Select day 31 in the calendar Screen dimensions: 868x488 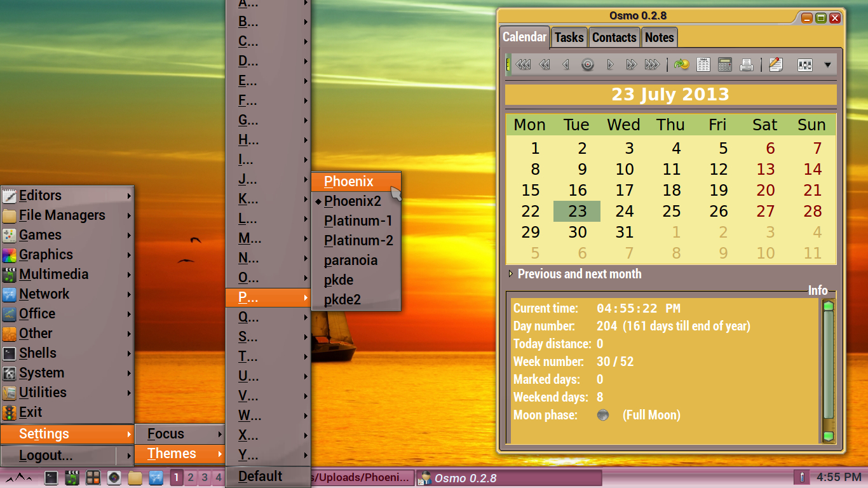pyautogui.click(x=625, y=232)
